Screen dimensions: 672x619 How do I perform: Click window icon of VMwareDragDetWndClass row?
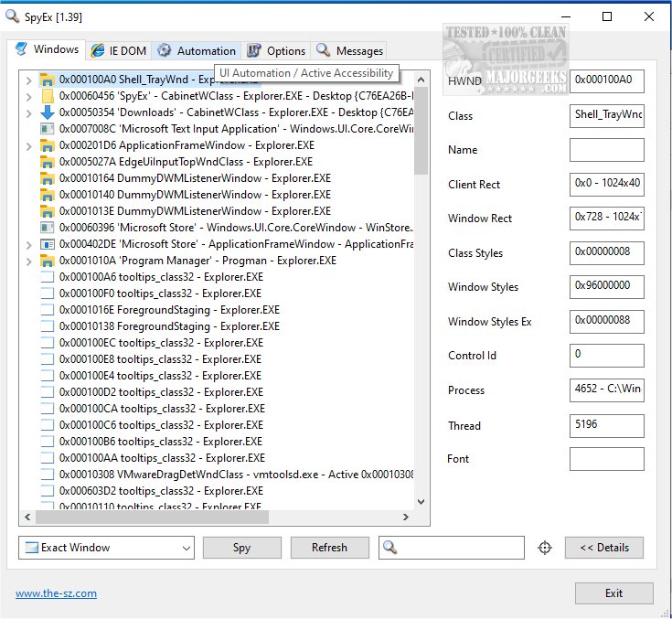tap(47, 475)
